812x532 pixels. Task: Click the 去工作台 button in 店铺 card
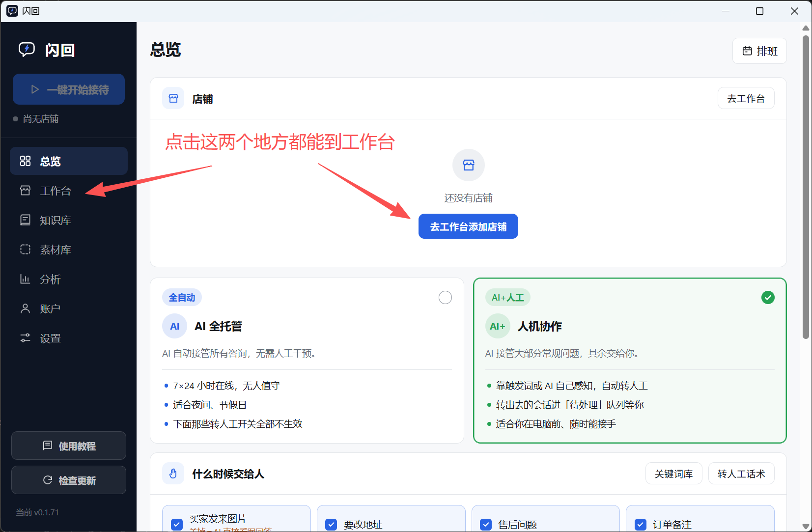pyautogui.click(x=746, y=98)
